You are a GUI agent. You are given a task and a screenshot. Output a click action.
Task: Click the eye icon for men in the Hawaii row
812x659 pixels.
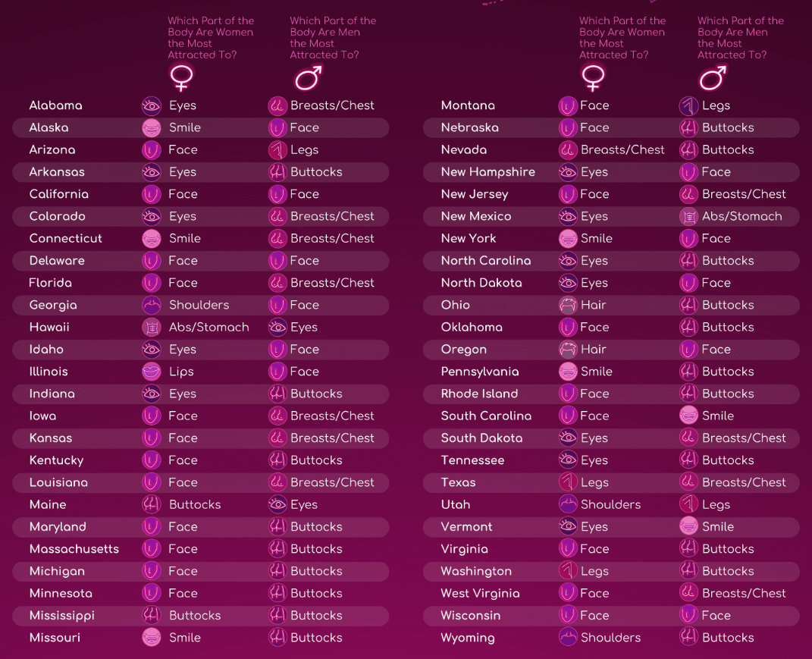[277, 328]
